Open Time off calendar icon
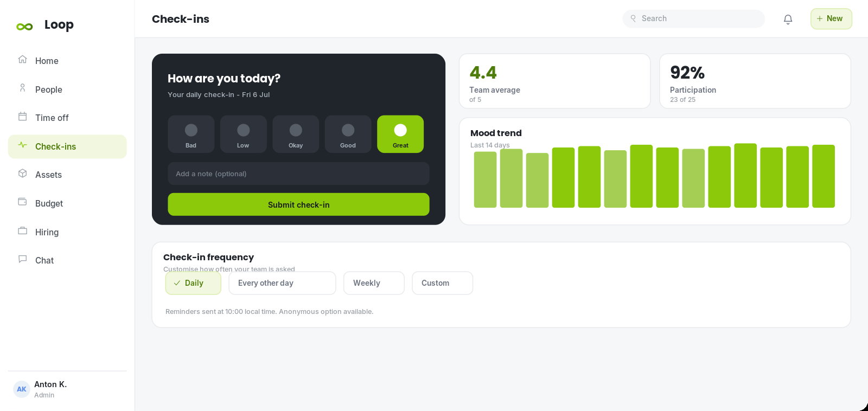 pyautogui.click(x=22, y=117)
